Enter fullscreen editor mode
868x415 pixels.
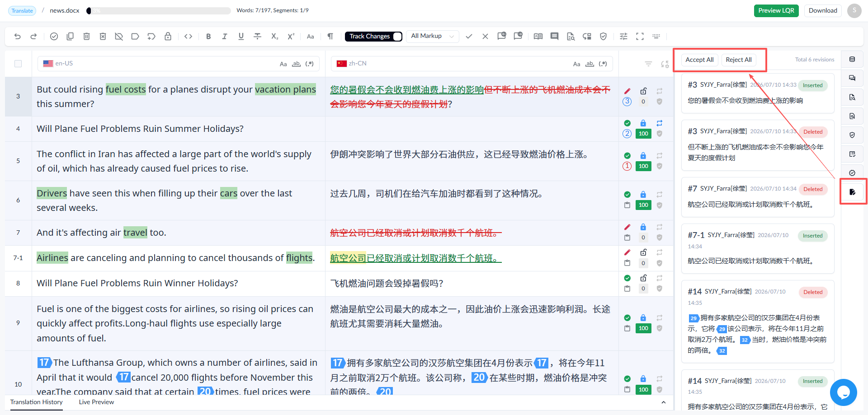[640, 37]
